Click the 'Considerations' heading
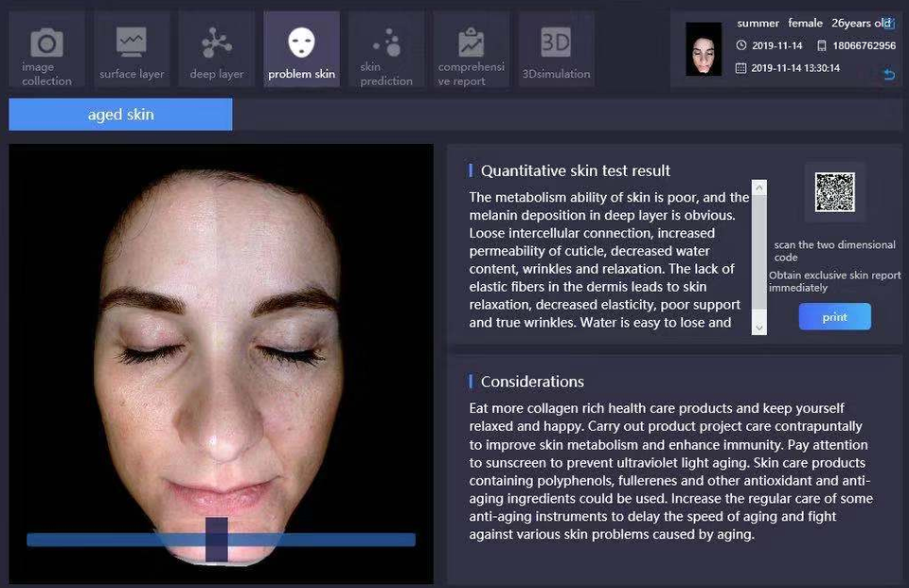The width and height of the screenshot is (909, 588). pos(533,382)
